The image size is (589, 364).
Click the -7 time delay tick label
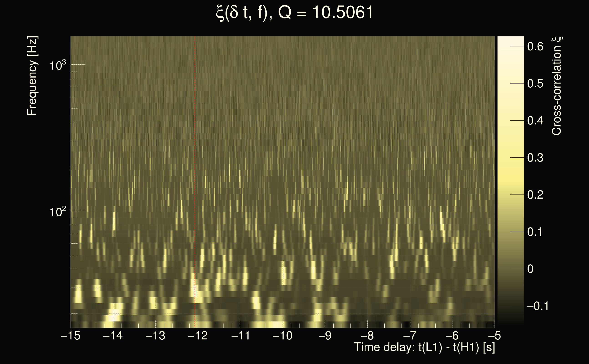click(410, 336)
